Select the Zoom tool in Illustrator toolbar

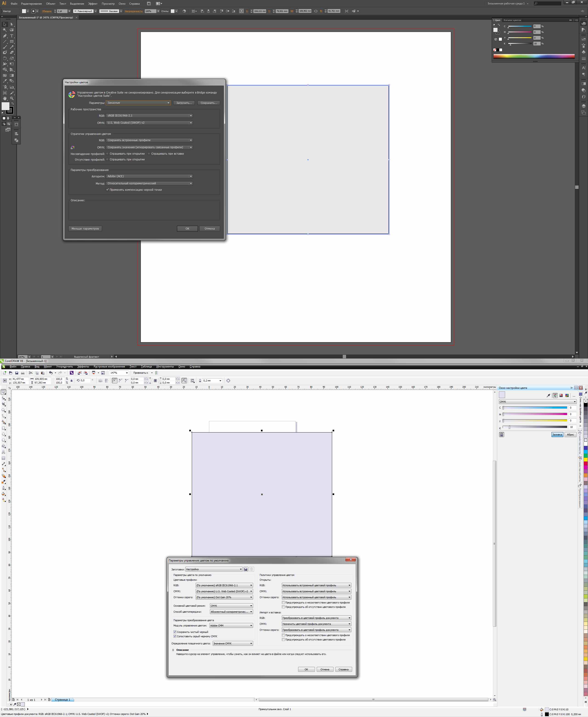11,98
